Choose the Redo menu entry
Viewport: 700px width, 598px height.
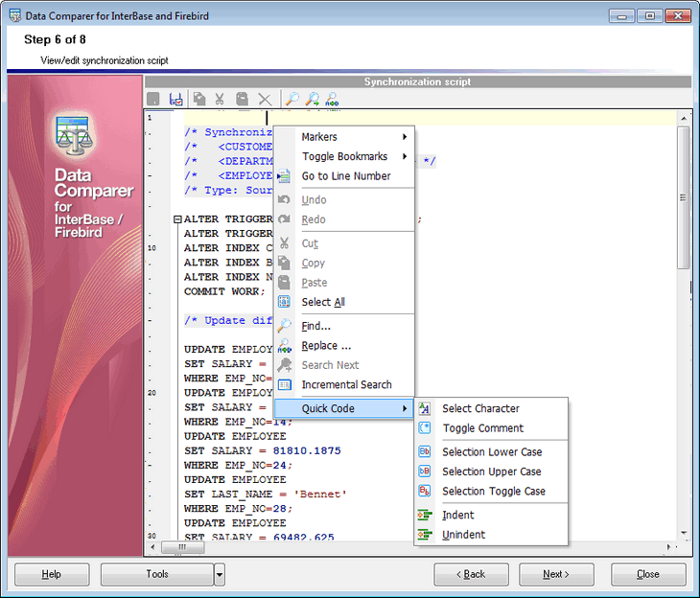[344, 219]
